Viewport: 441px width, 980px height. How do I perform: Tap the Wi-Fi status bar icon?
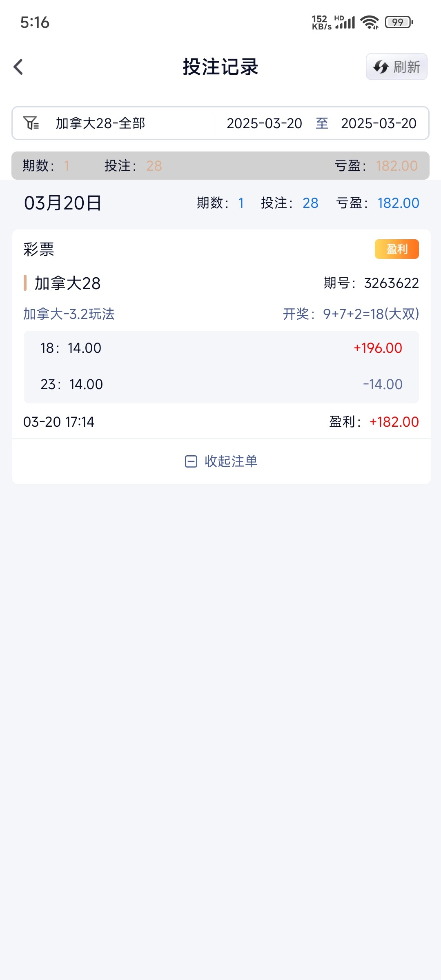tap(370, 22)
